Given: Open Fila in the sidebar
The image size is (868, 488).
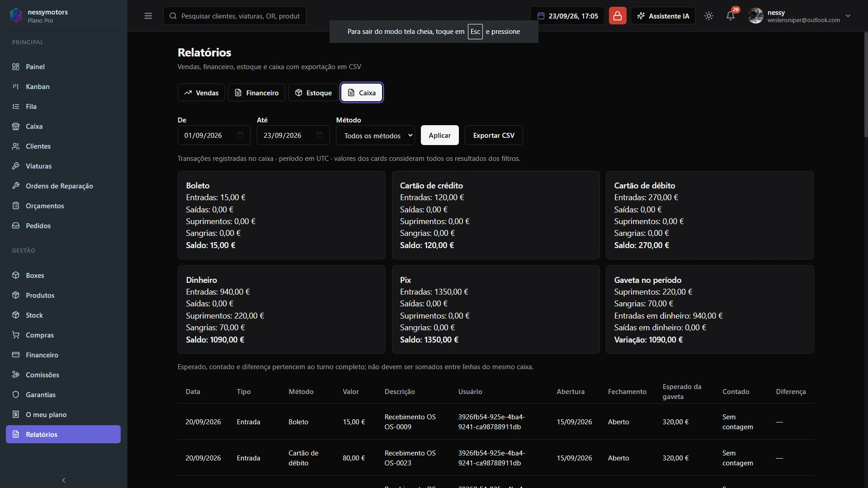Looking at the screenshot, I should click(x=63, y=107).
